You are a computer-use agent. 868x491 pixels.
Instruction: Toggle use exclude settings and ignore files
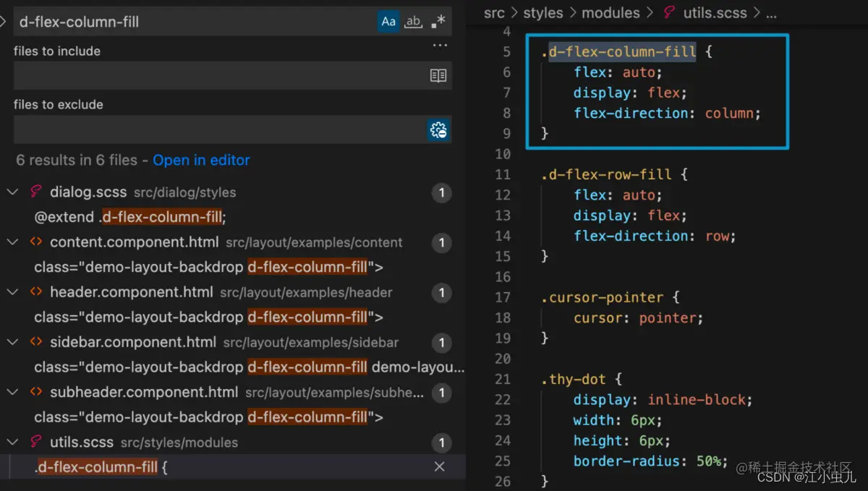pyautogui.click(x=438, y=130)
